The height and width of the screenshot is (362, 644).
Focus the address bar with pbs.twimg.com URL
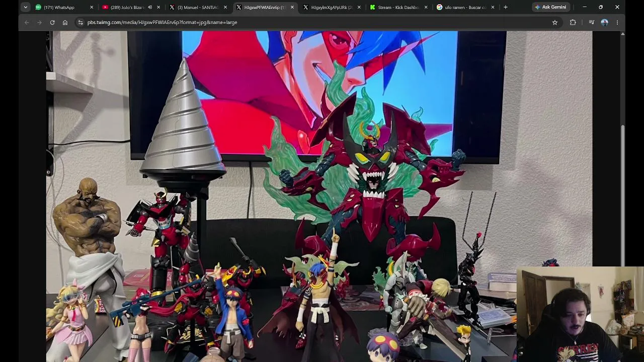[317, 22]
